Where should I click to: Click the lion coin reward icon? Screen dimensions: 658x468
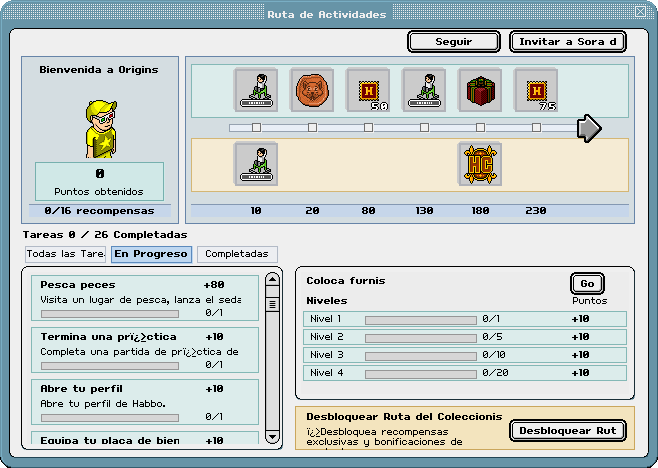[312, 90]
